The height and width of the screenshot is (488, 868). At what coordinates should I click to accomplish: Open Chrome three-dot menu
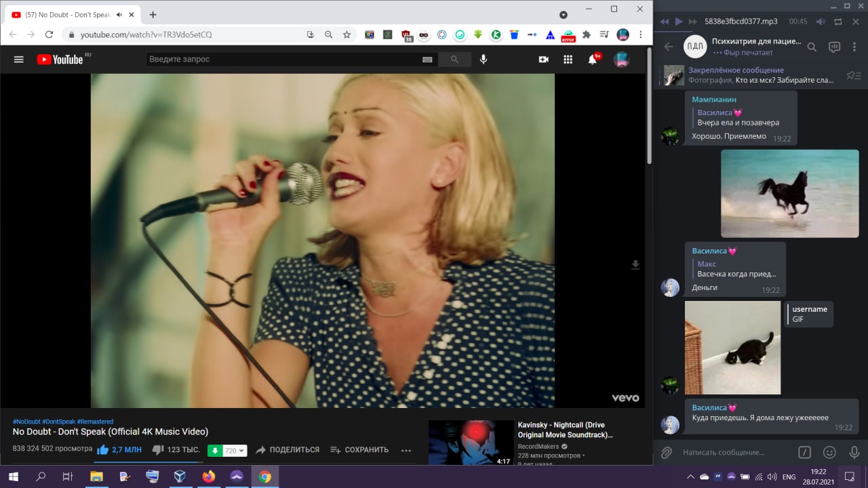pos(641,35)
